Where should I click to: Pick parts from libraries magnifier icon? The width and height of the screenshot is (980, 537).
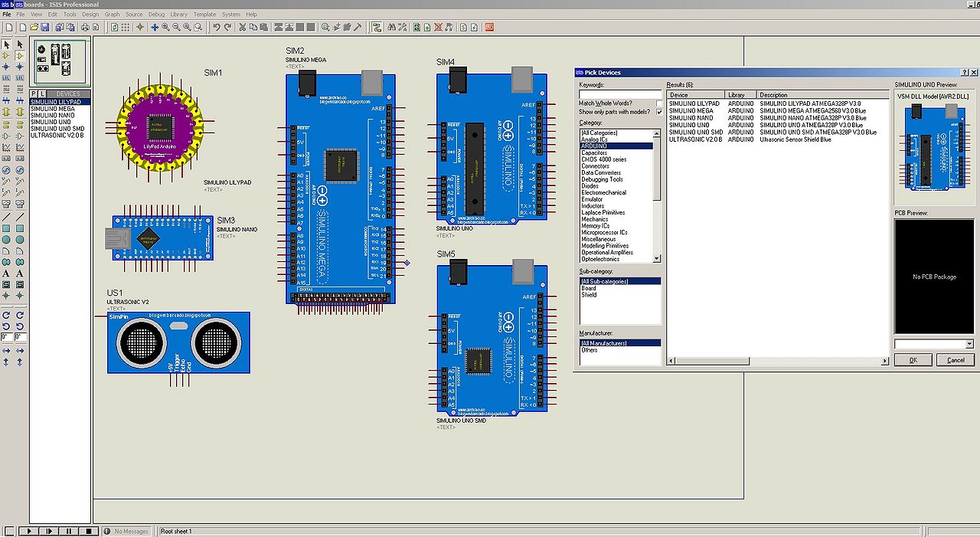coord(325,27)
